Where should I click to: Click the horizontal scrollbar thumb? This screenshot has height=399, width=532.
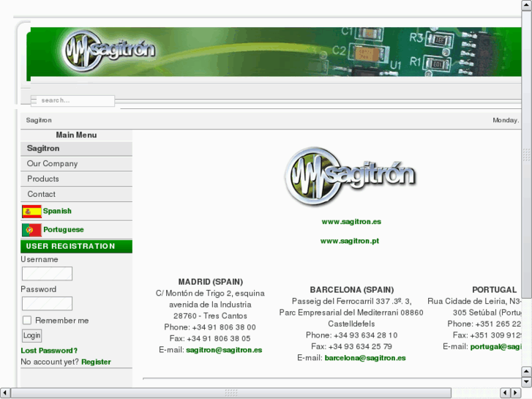[x=231, y=393]
